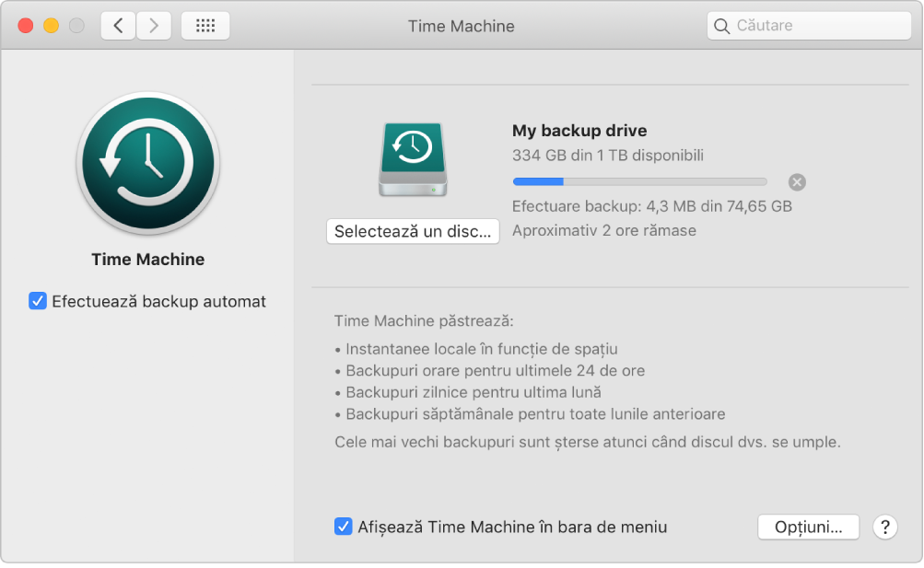Screen dimensions: 924x568
Task: Focus the Căutare search field
Action: (x=809, y=26)
